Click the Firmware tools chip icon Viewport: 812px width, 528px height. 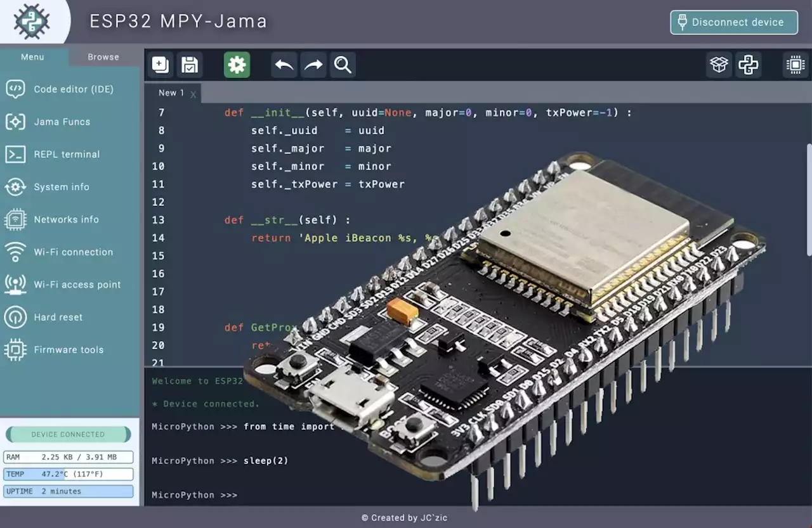coord(15,350)
